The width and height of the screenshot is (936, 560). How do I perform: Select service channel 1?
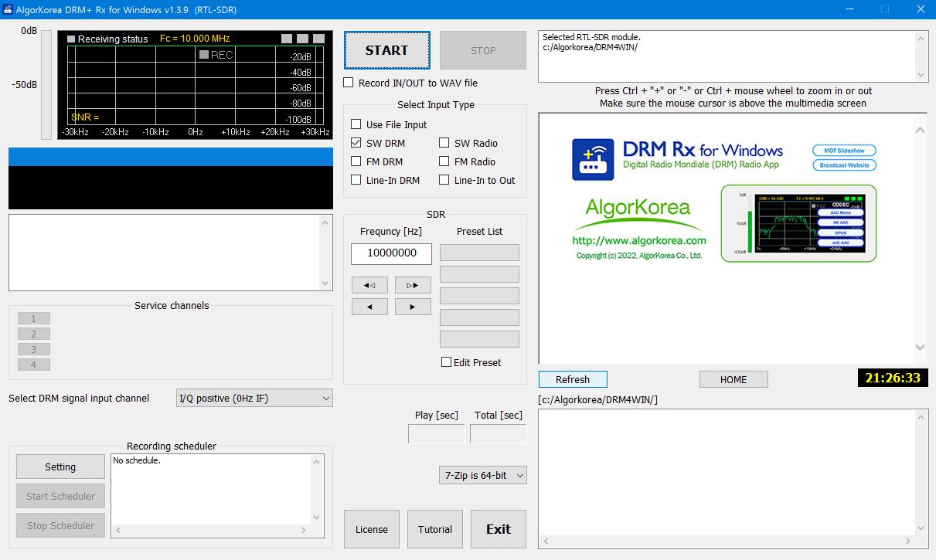pyautogui.click(x=34, y=318)
